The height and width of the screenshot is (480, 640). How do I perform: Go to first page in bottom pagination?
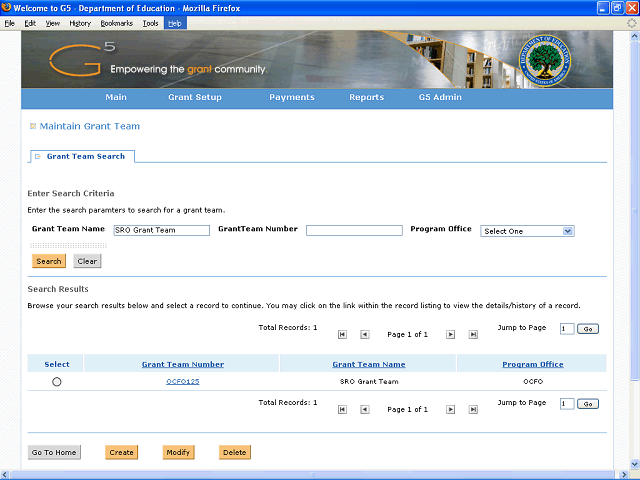(x=343, y=409)
